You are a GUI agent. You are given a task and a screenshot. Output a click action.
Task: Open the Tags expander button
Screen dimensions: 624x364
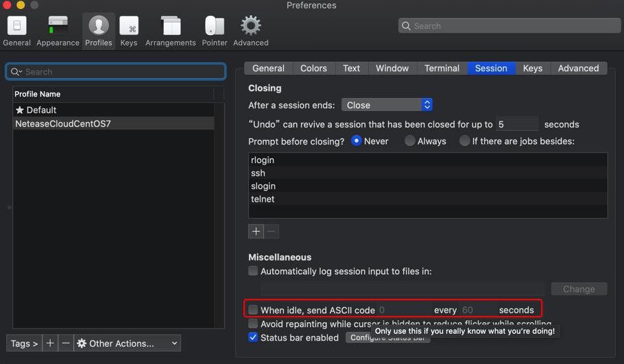click(24, 343)
